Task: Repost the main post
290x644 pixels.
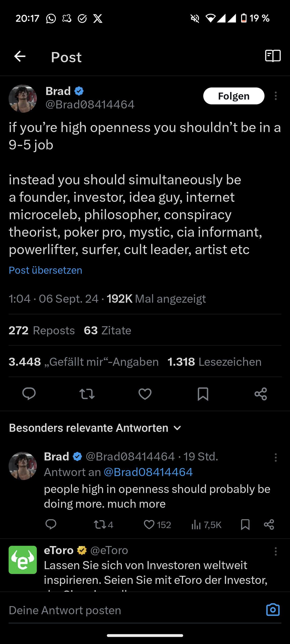Action: pyautogui.click(x=87, y=394)
